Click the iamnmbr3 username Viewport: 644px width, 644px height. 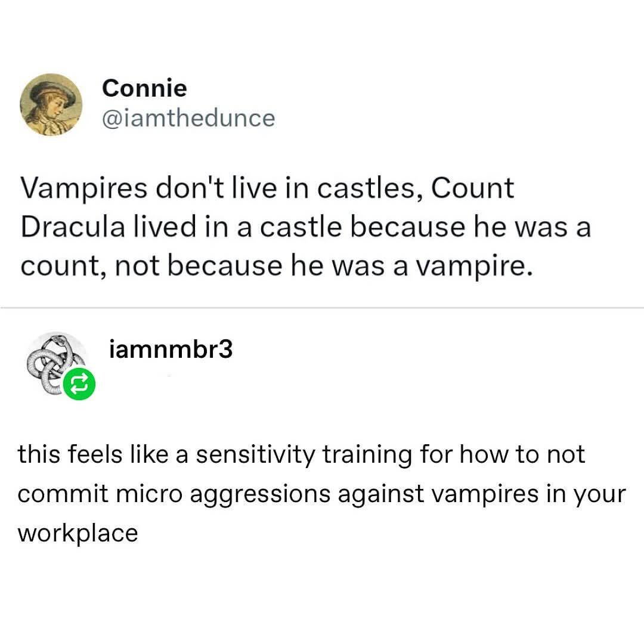tap(171, 349)
